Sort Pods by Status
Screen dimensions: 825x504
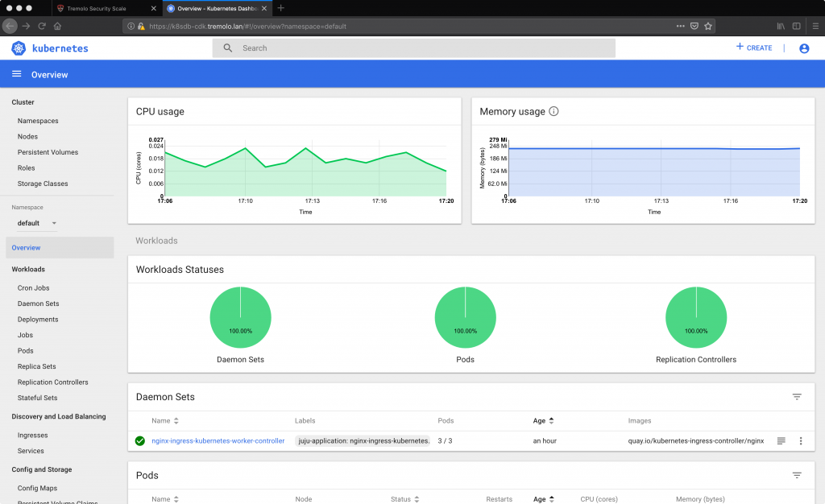(x=404, y=499)
